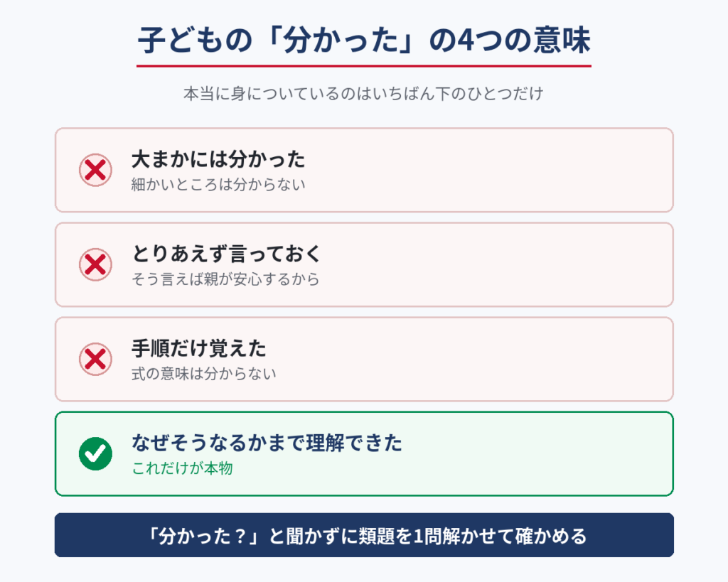The width and height of the screenshot is (728, 582).
Task: Click empty area of the first pink card
Action: [488, 170]
